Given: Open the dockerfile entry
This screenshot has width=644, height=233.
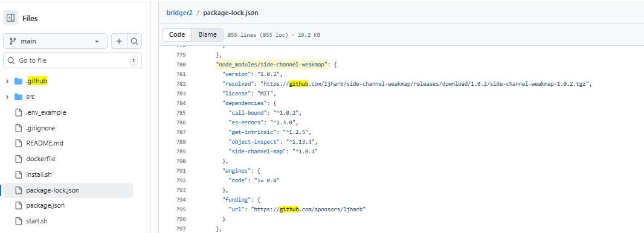Looking at the screenshot, I should pos(40,159).
